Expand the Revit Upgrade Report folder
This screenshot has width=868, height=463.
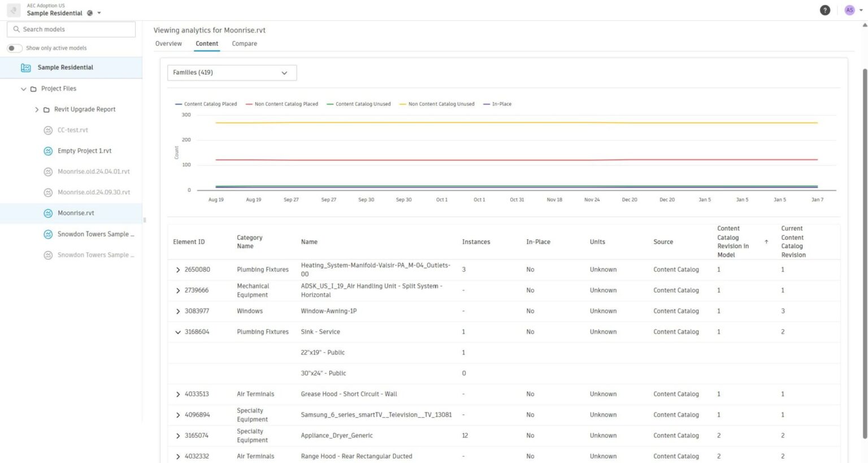(37, 110)
